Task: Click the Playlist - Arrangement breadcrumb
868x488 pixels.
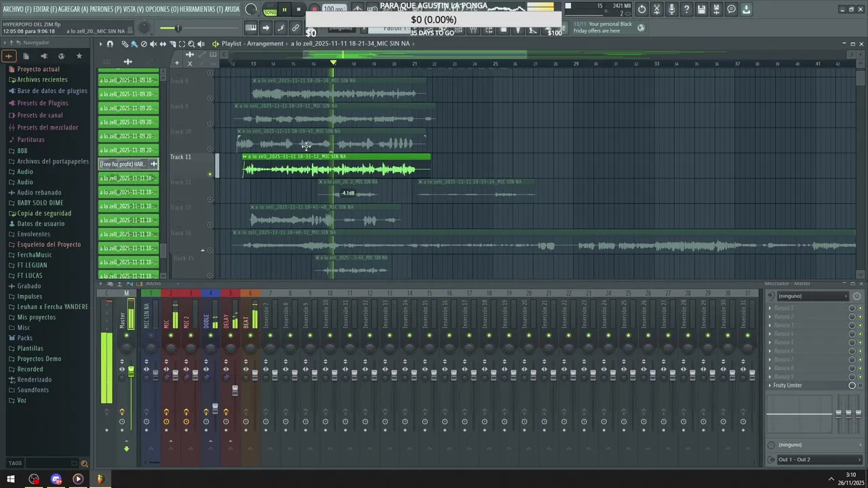Action: [x=252, y=43]
